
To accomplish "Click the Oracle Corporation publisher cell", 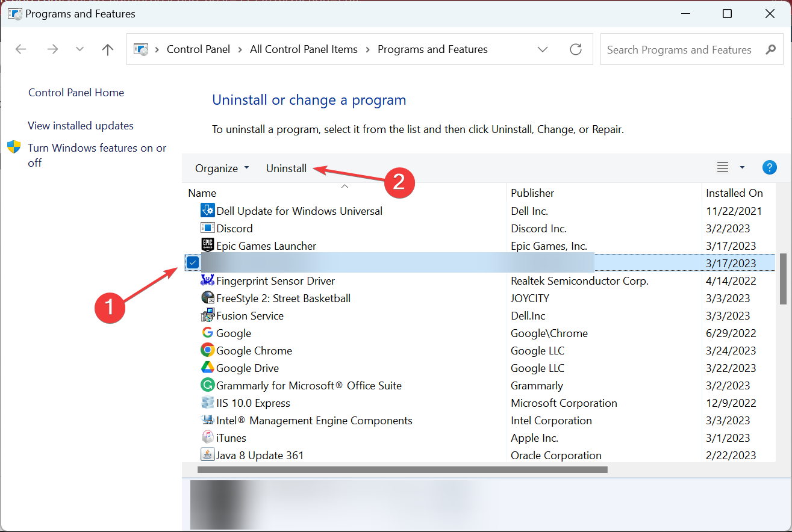I will pos(556,456).
